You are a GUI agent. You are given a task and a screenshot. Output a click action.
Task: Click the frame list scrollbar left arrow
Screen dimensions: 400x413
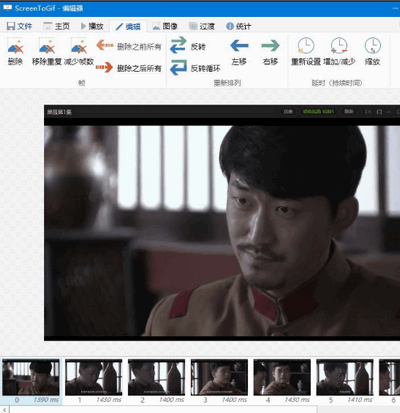4,410
